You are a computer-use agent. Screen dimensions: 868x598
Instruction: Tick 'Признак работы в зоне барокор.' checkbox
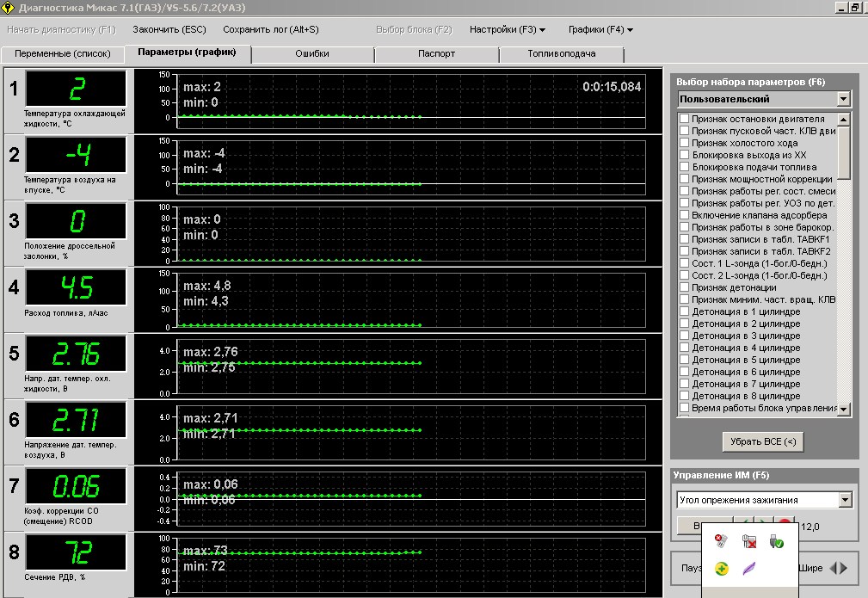pos(684,227)
